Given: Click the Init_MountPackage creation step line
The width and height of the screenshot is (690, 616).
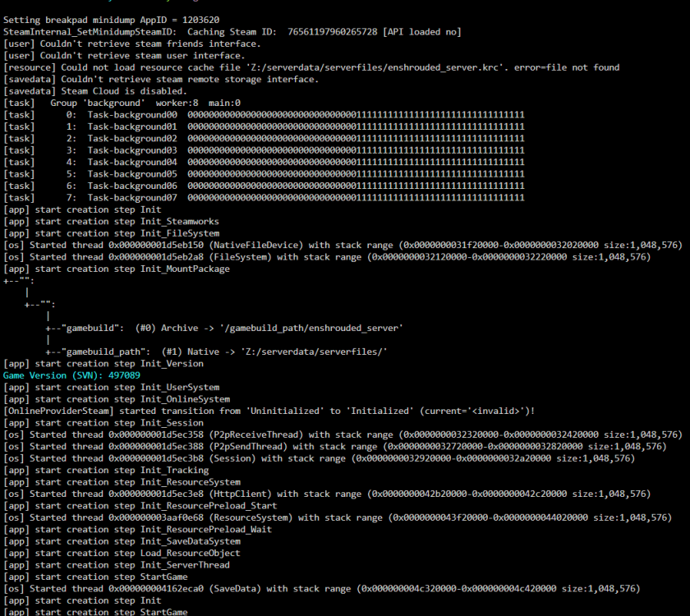Looking at the screenshot, I should (117, 269).
